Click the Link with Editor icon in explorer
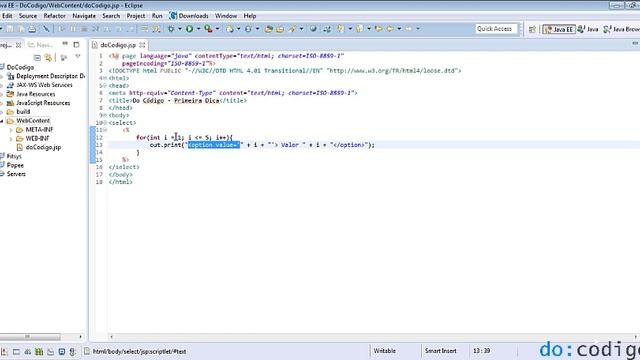Screen dimensions: 640x360 tap(49, 58)
